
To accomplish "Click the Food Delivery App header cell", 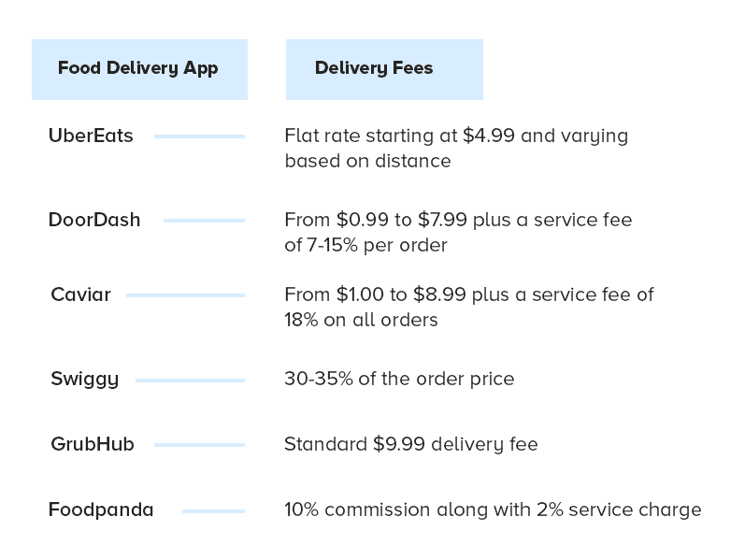I will (x=139, y=69).
